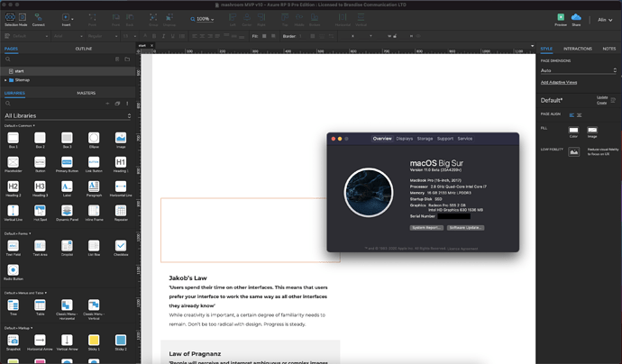Click the page Fill Image swatch
The width and height of the screenshot is (622, 364).
click(592, 130)
